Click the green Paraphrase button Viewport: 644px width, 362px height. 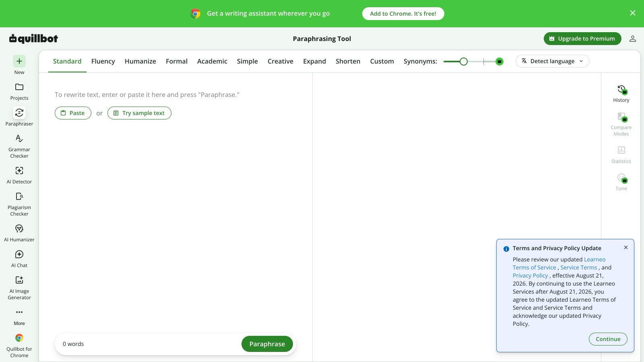[x=267, y=344]
